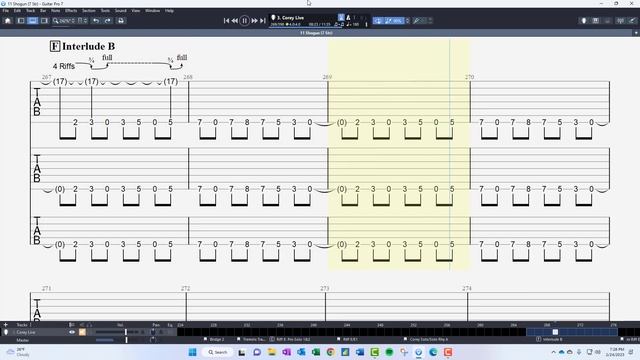Open the relative speed dropdown
640x360 pixels.
click(407, 20)
